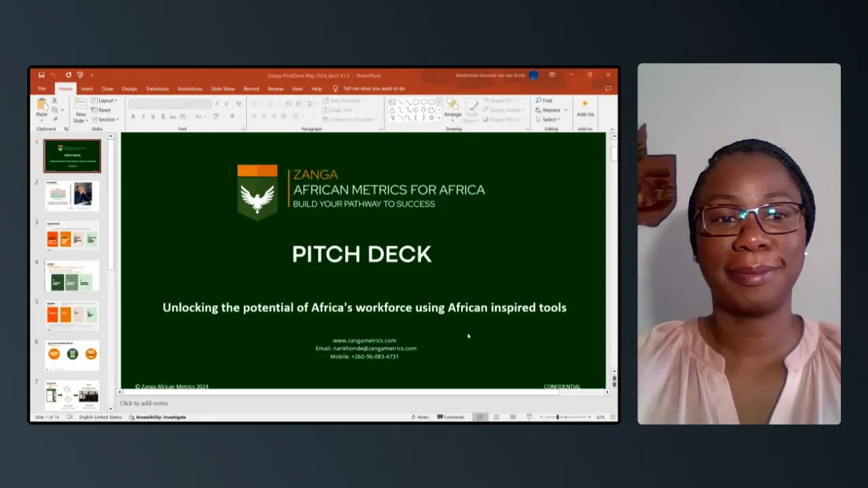Open Comments from the status bar
Screen dimensions: 868x488
451,417
